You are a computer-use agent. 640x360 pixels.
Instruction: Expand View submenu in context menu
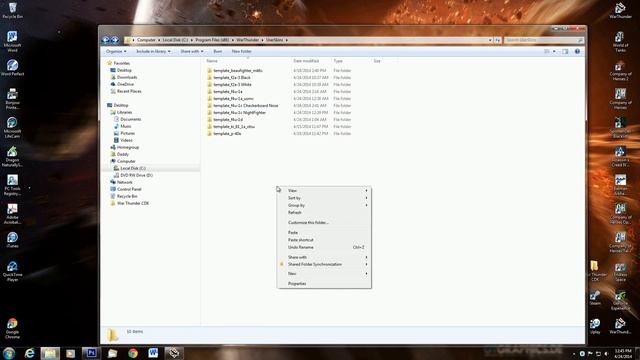click(324, 191)
